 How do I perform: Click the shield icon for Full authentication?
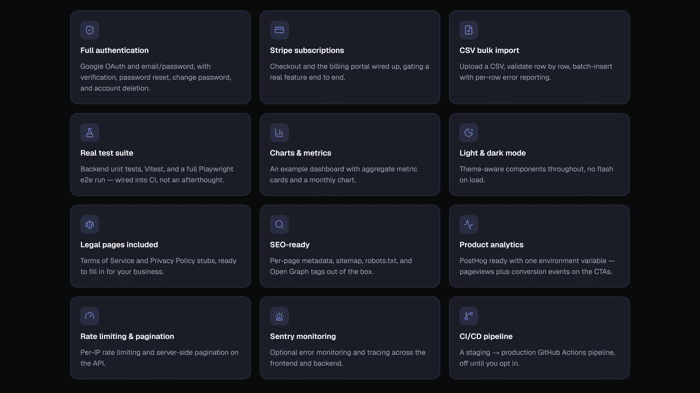(90, 30)
